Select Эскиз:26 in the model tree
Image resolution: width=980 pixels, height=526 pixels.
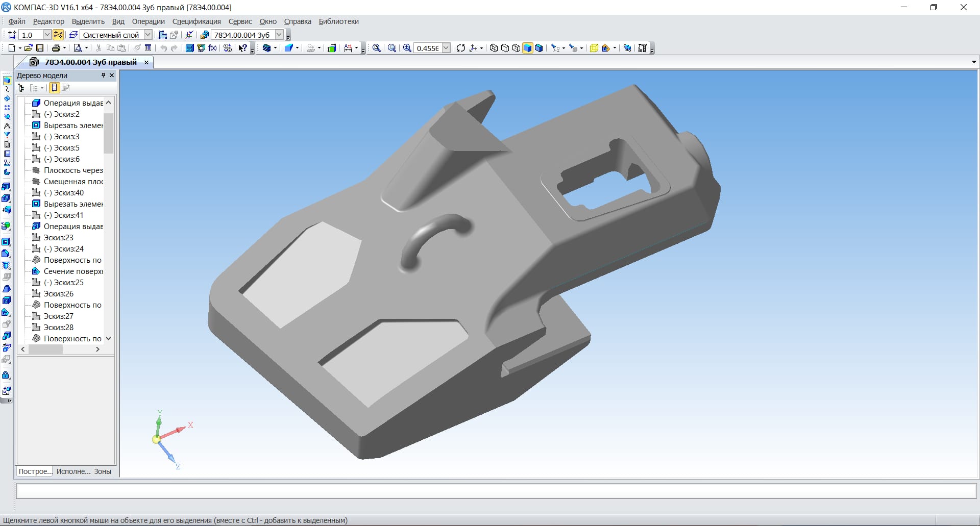click(58, 294)
